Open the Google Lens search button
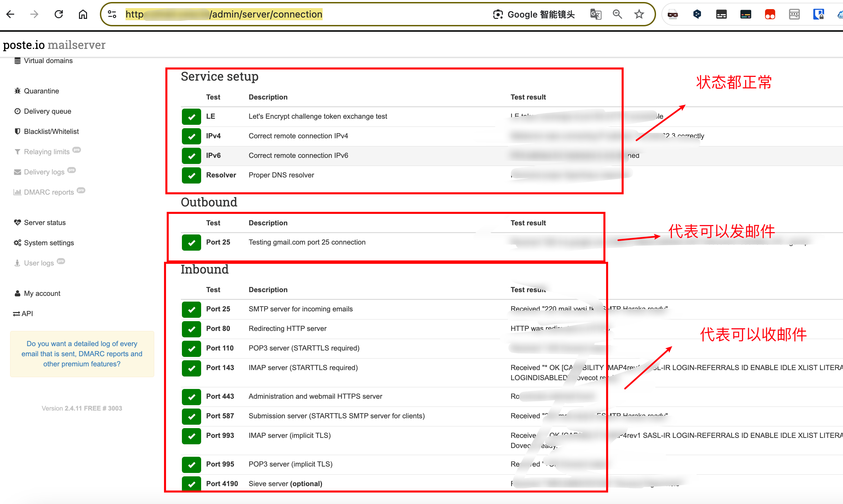This screenshot has width=843, height=504. [x=534, y=14]
